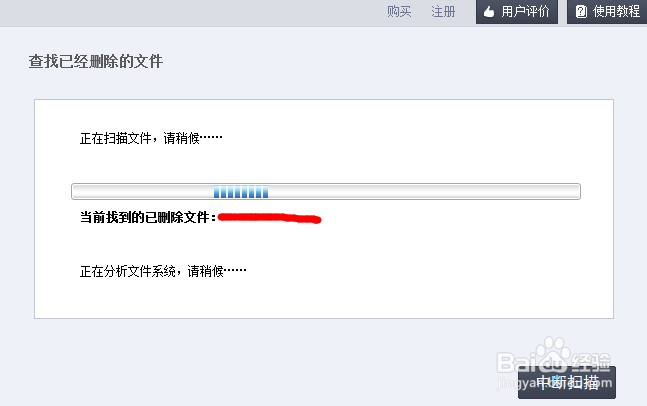Click the status text 正在扫描文件，请稍候

pyautogui.click(x=151, y=138)
